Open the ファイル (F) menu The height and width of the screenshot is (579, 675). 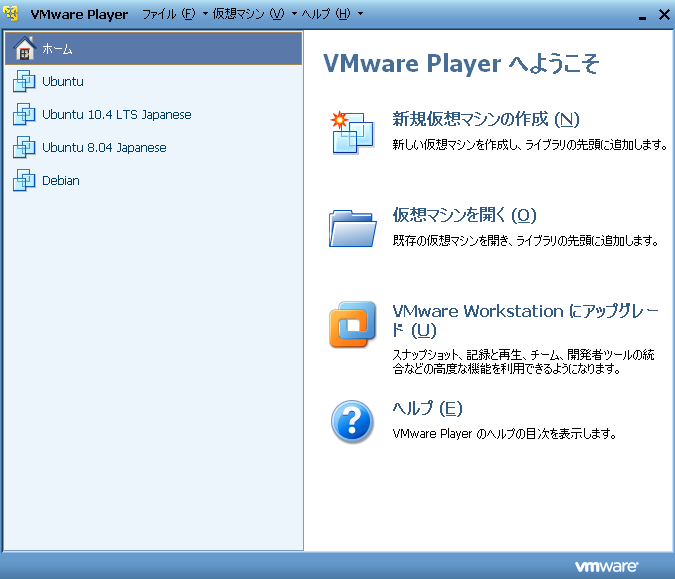168,14
